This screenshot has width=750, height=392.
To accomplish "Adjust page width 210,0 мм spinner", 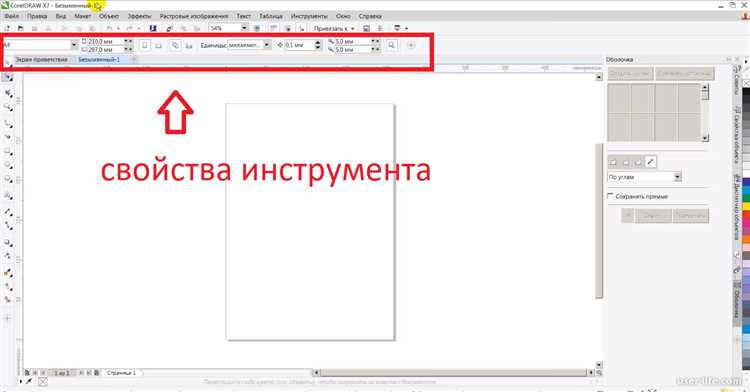I will click(128, 42).
